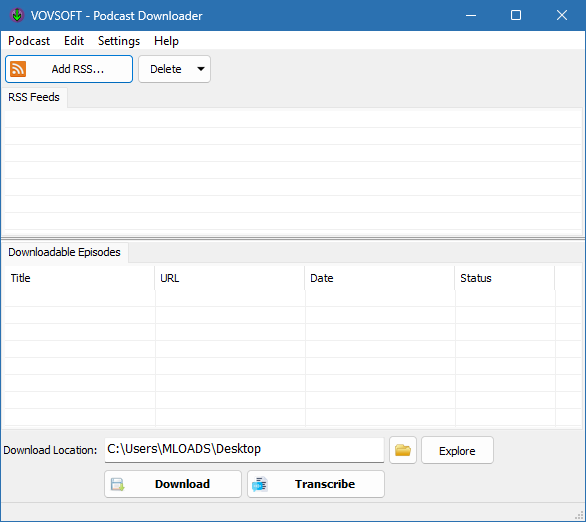Select the RSS Feeds tab
This screenshot has height=522, width=586.
click(34, 98)
